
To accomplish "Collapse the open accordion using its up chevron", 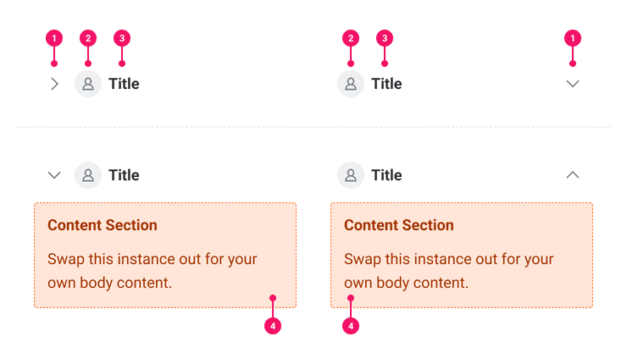I will (x=573, y=175).
